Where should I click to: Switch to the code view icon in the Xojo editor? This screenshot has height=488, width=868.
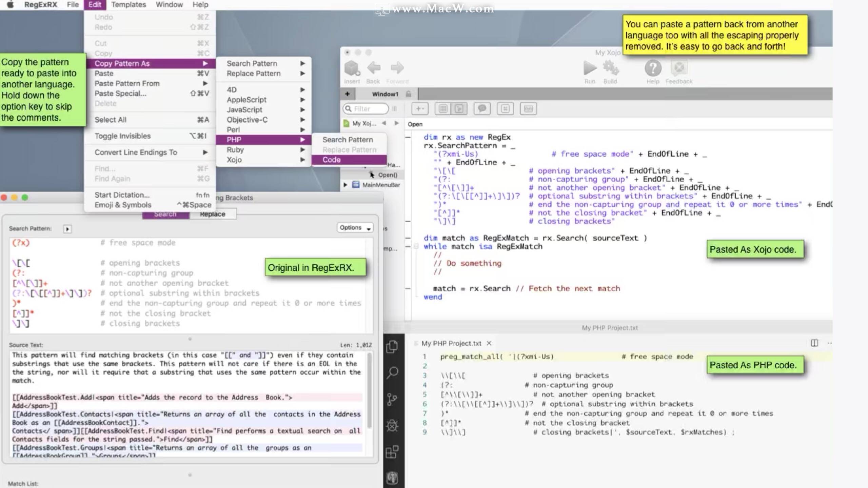tap(459, 109)
